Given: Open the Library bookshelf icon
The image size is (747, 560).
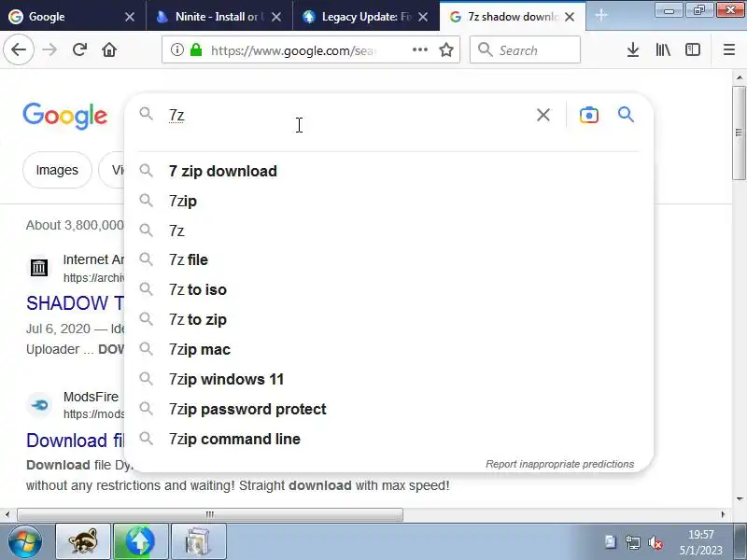Looking at the screenshot, I should click(663, 49).
